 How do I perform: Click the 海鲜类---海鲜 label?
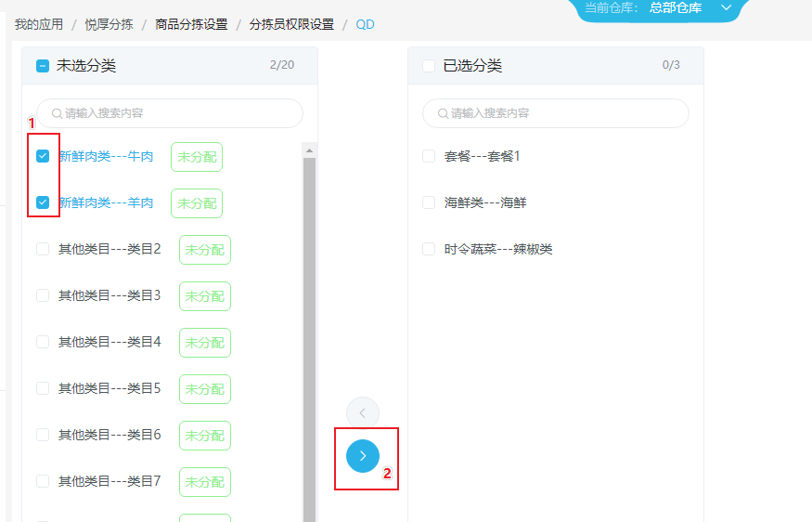(x=485, y=202)
